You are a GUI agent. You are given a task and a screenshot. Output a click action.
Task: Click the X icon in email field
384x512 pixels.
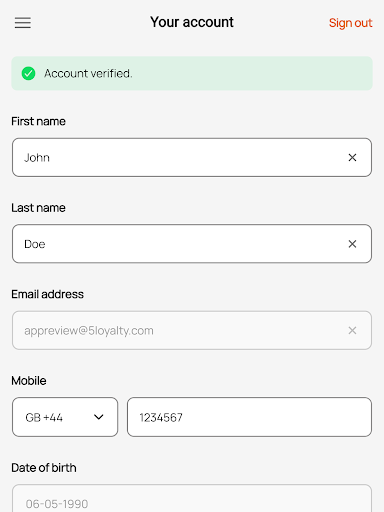[x=352, y=330]
